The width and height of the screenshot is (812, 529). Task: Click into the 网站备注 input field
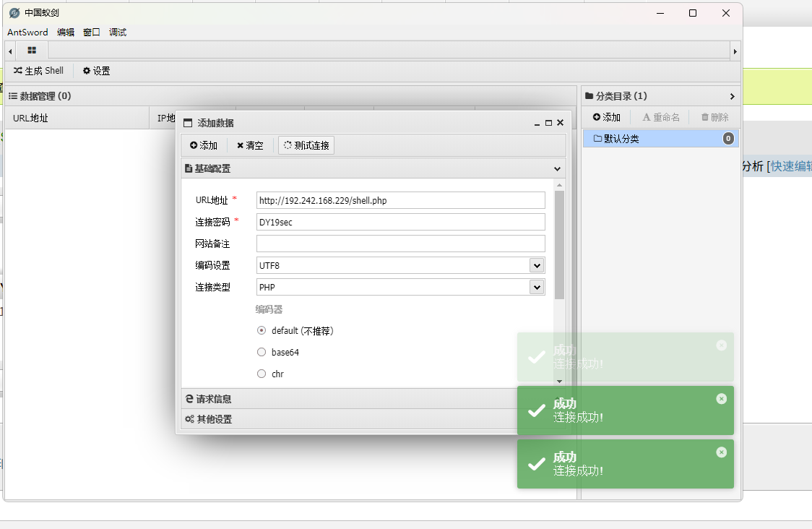pyautogui.click(x=400, y=244)
